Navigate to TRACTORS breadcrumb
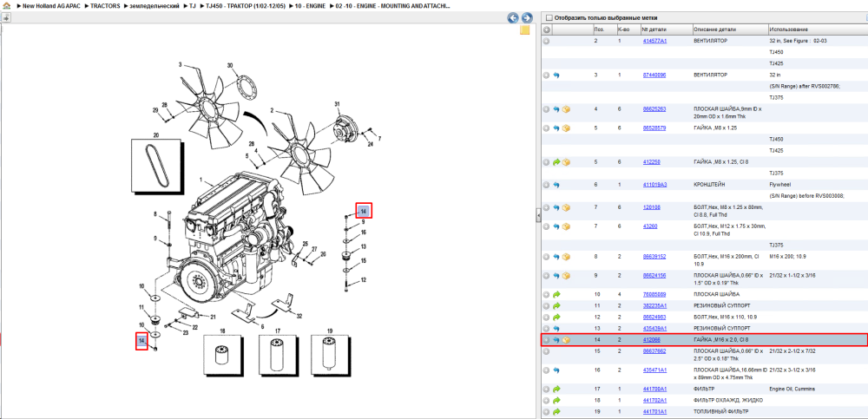 [x=105, y=5]
